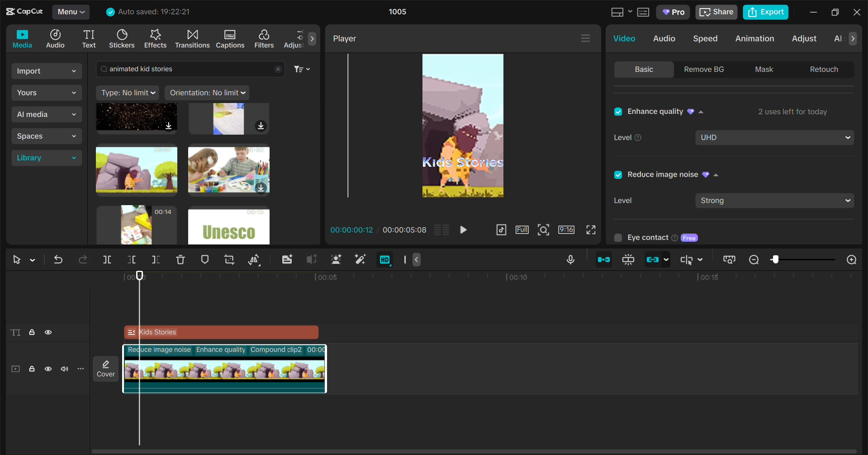Open noise reduction Strong level dropdown
868x455 pixels.
click(774, 201)
